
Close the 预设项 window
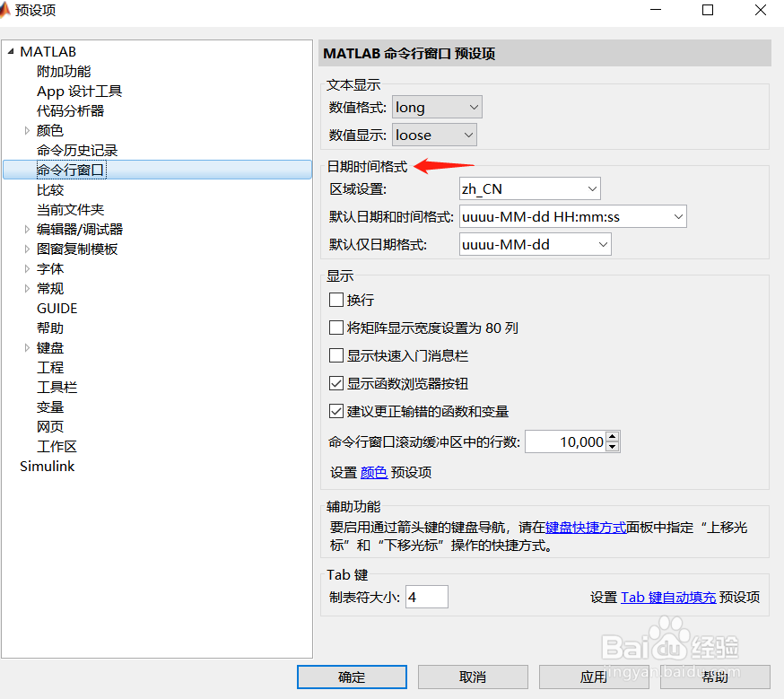pos(761,10)
